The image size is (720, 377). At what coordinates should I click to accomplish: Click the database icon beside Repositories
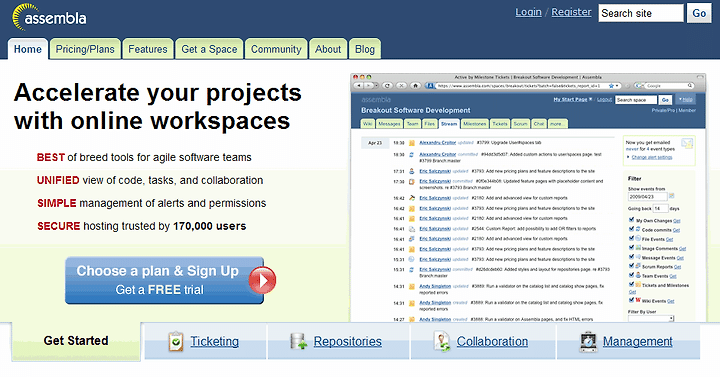[298, 342]
